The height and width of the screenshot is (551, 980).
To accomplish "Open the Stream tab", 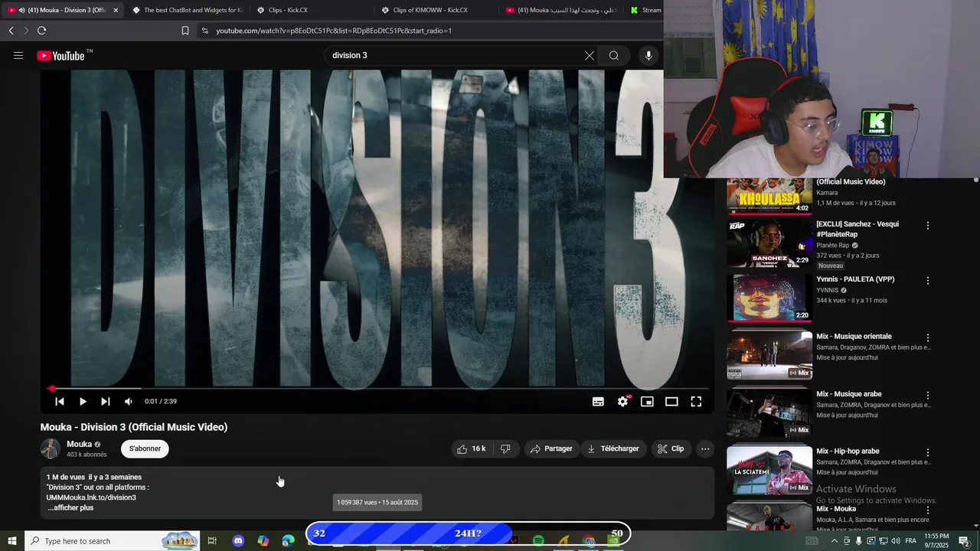I will 645,10.
